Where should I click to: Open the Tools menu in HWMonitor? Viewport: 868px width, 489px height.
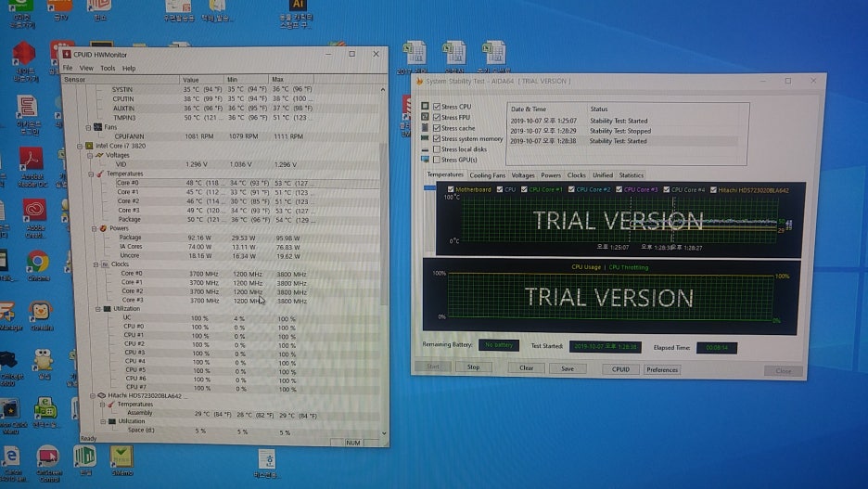click(108, 68)
